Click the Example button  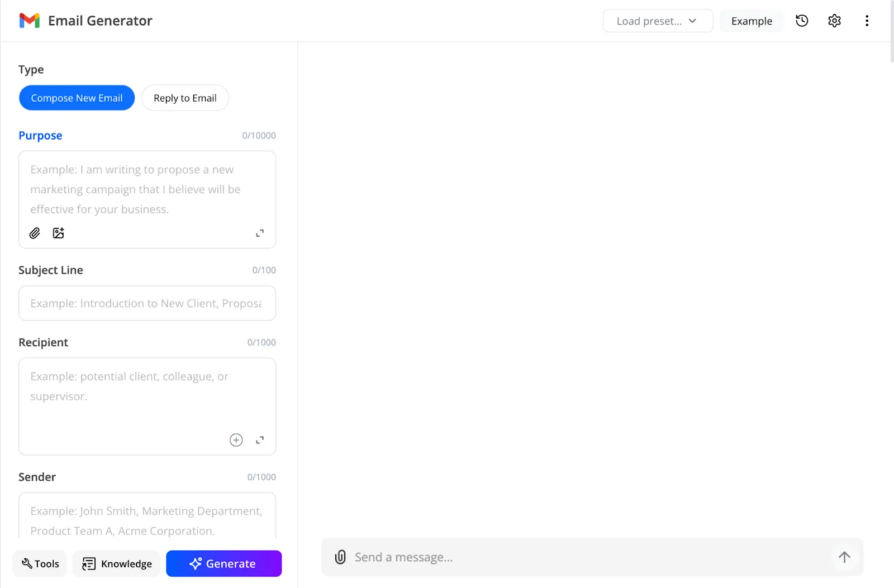click(752, 21)
